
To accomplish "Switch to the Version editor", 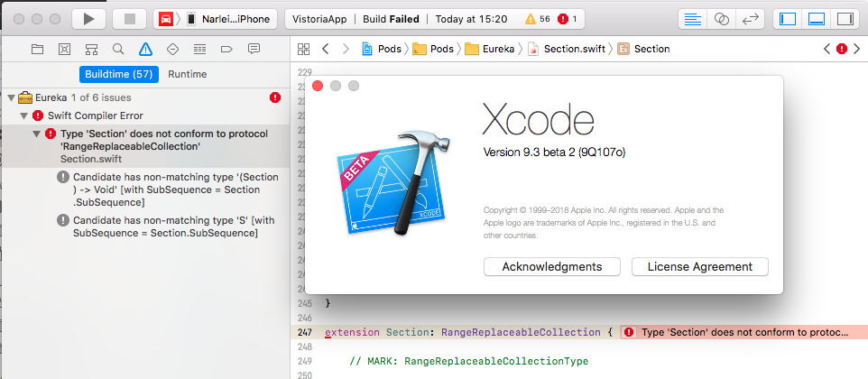I will [x=750, y=19].
